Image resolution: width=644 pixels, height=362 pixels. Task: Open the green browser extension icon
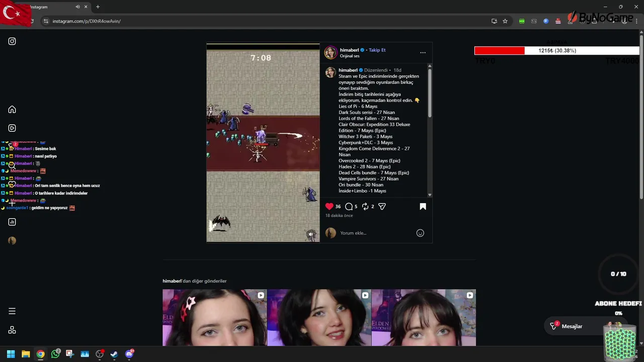pyautogui.click(x=522, y=21)
